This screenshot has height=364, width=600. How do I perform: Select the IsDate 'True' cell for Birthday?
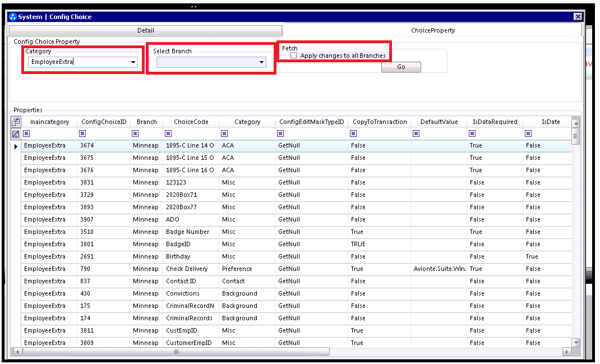(x=547, y=256)
